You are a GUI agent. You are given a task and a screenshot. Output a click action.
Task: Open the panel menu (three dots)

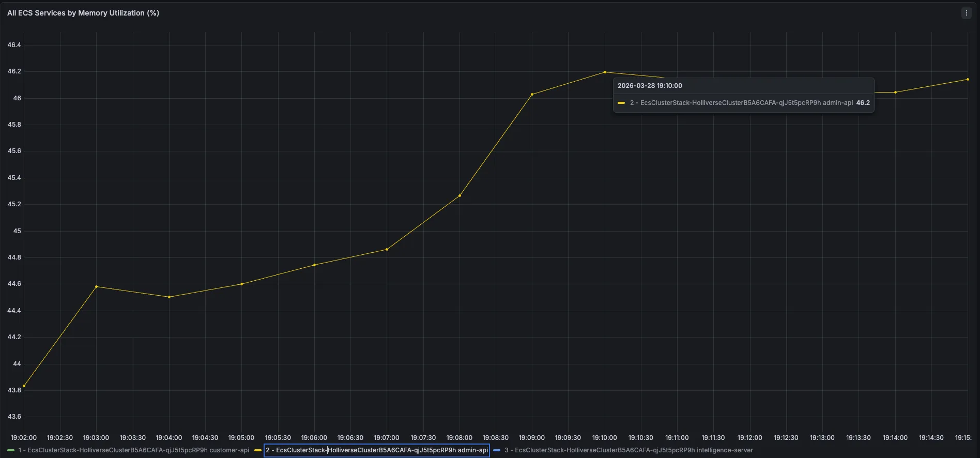pos(966,13)
